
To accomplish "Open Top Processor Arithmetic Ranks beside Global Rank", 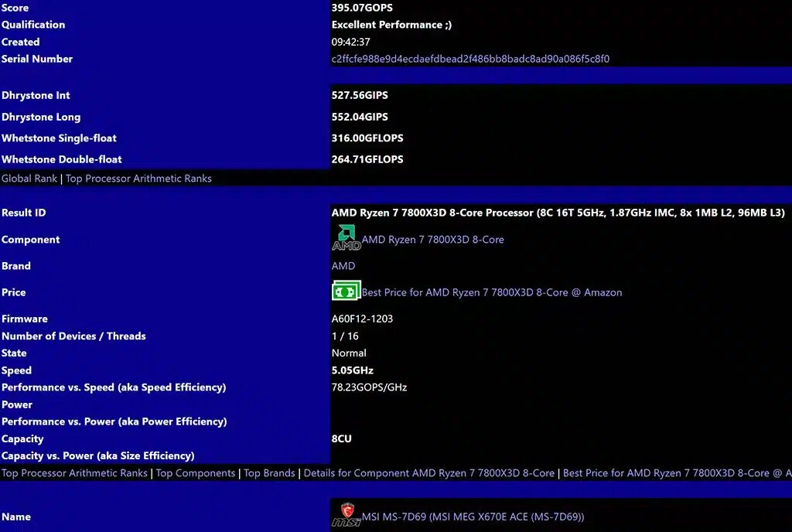I will point(138,178).
